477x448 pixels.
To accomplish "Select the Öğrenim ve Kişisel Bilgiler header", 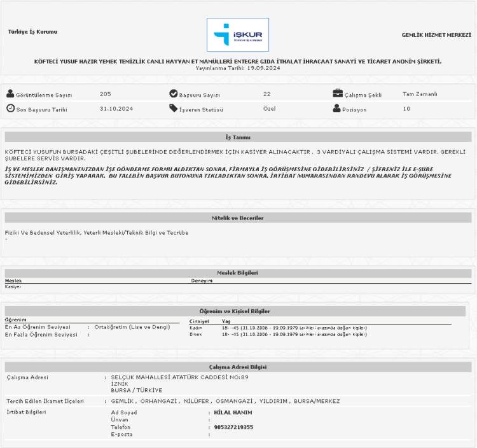I will [238, 311].
